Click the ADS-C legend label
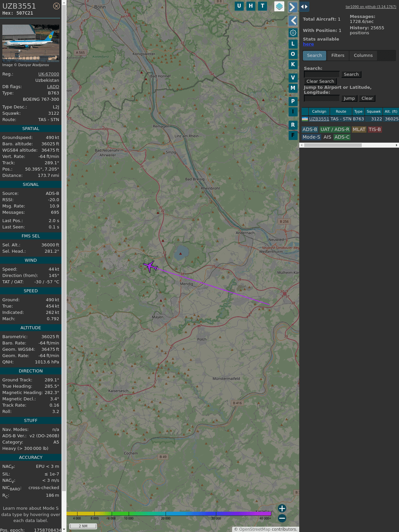Screen dimensions: 399x532 pos(342,137)
